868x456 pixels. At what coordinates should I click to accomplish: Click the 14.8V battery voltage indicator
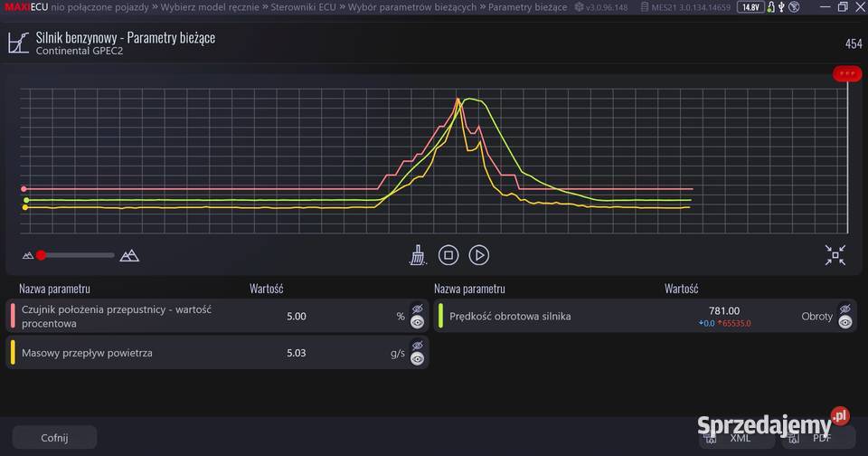750,7
